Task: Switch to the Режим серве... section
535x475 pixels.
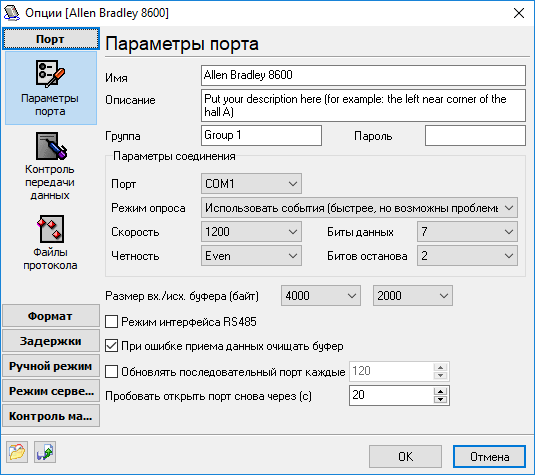Action: point(50,391)
